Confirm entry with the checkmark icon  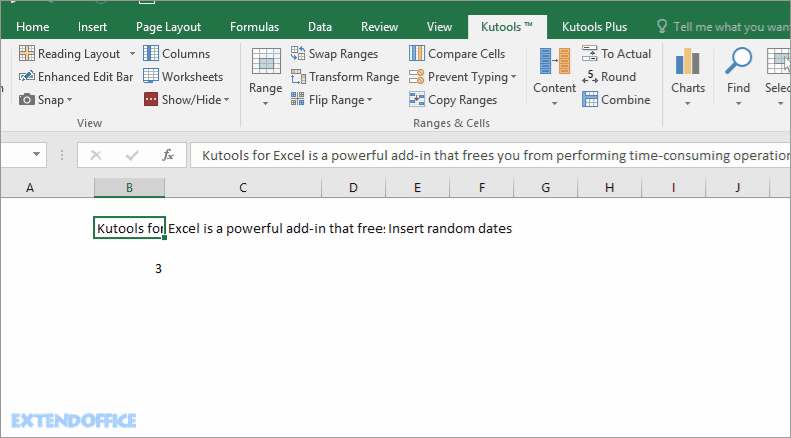click(132, 155)
